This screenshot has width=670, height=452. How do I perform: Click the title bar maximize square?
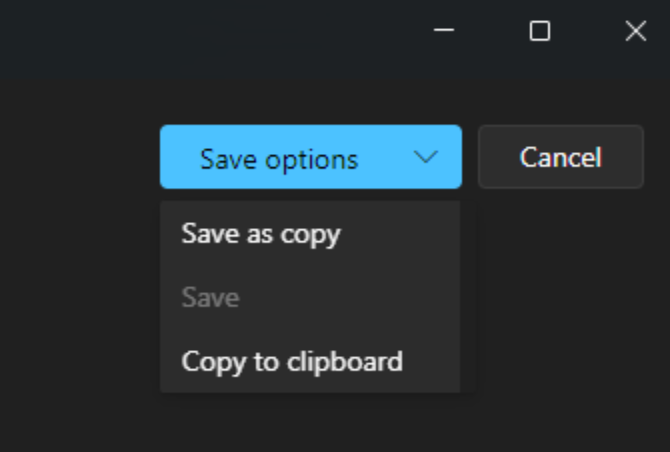[x=540, y=31]
